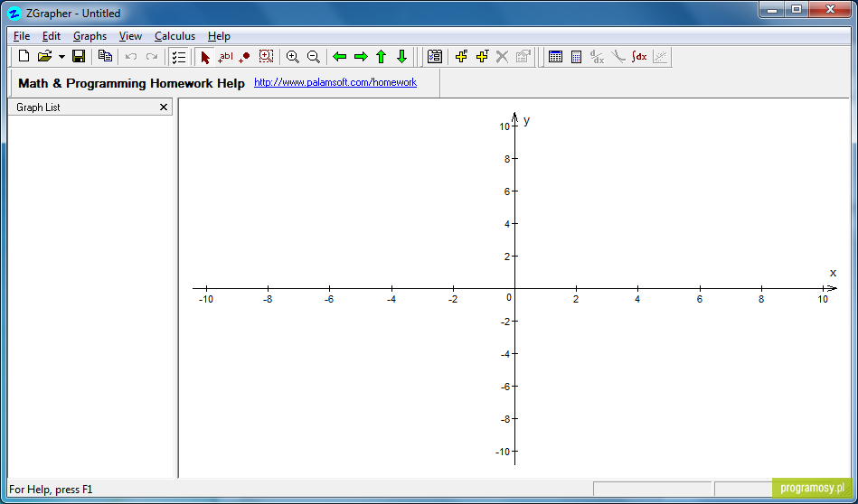
Task: Zoom in with magnifier plus icon
Action: point(293,56)
